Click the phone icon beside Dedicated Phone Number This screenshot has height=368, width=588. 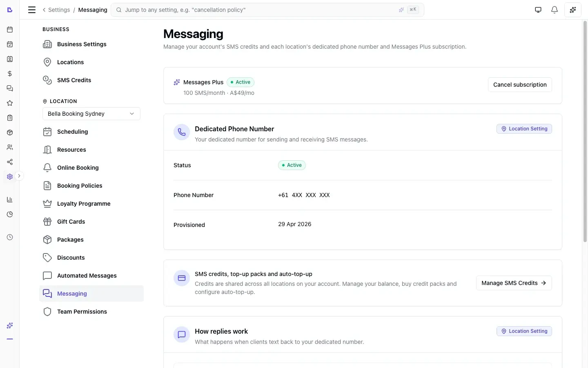182,132
